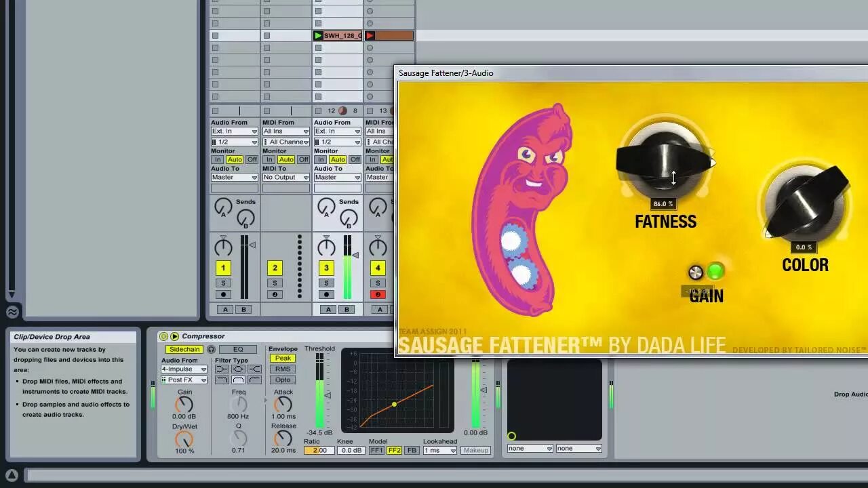Click the track 1 pan knob
868x488 pixels.
(x=223, y=247)
